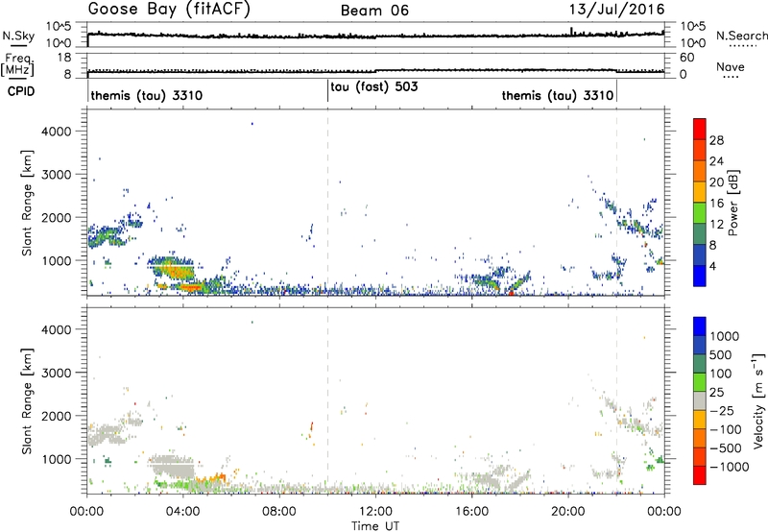768x532 pixels.
Task: Click the '4000' tick on power panel range axis
Action: click(56, 132)
